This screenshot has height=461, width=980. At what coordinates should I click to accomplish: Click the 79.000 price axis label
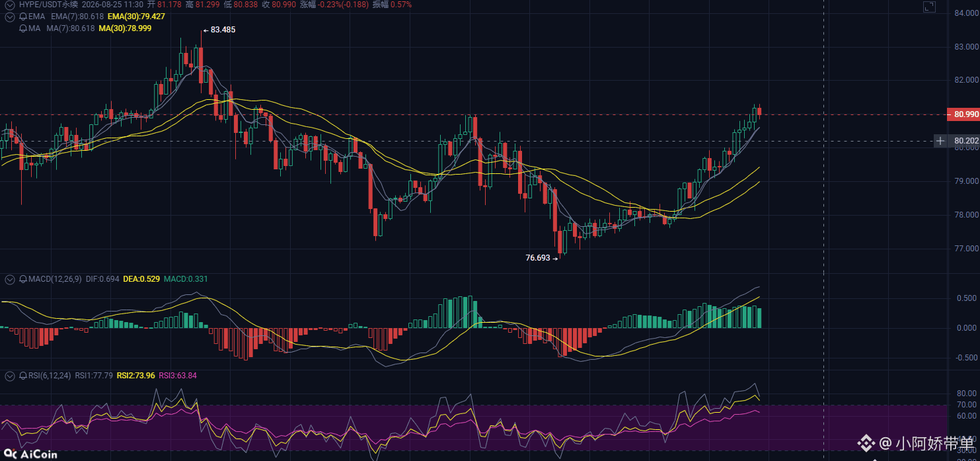[966, 181]
